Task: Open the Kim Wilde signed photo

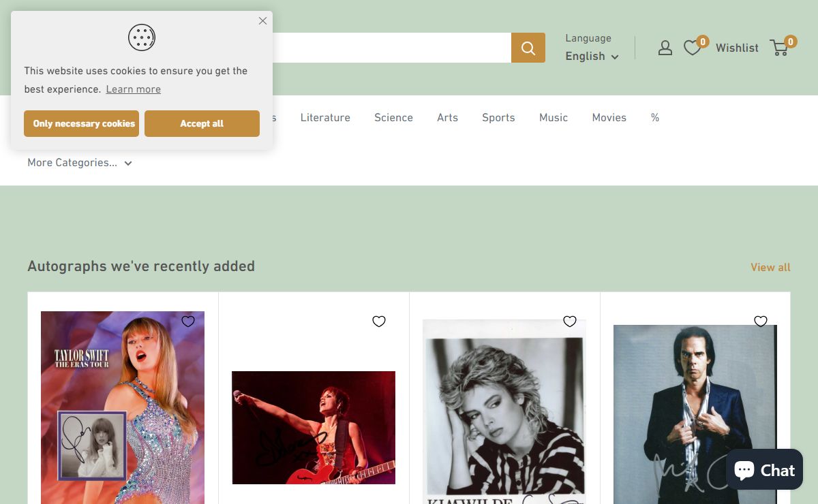Action: point(504,411)
